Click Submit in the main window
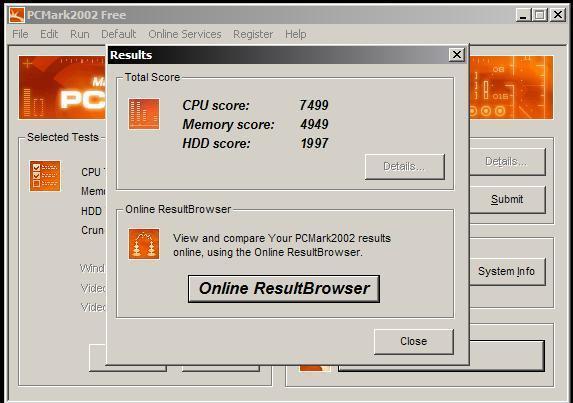The height and width of the screenshot is (403, 573). [x=507, y=199]
